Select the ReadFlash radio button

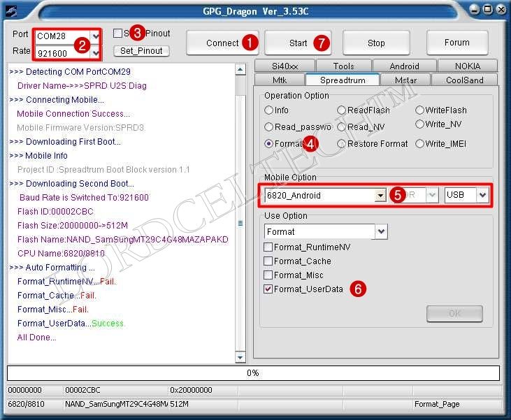(342, 110)
